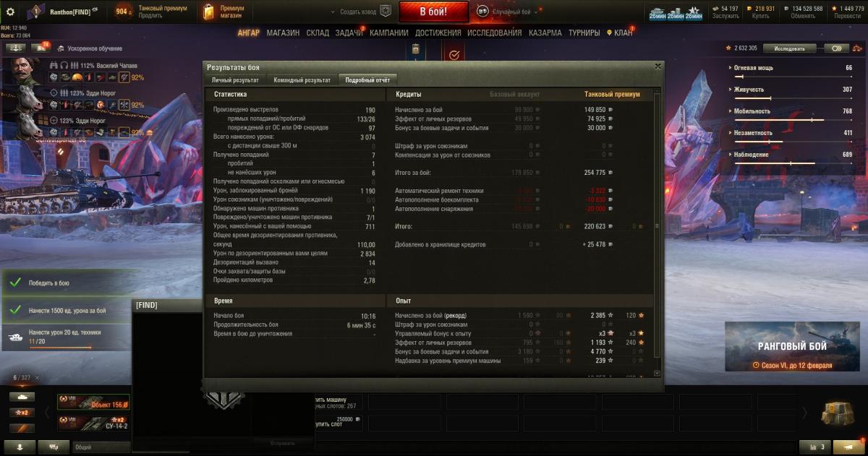Expand the Создать взвод dropdown arrow
Screen dimensions: 868x456
point(333,12)
